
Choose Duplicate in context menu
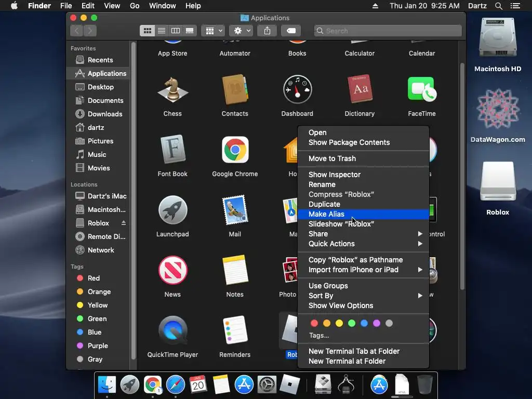pos(363,204)
